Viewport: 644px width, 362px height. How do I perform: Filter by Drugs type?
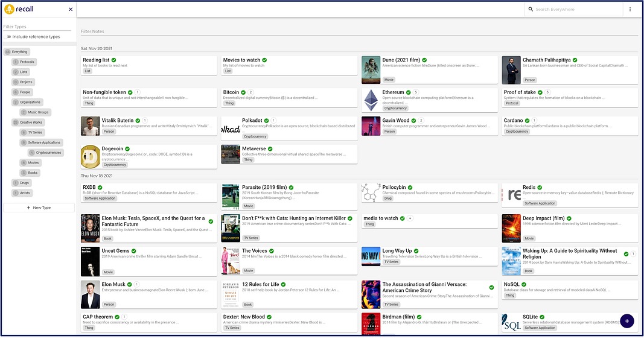[21, 183]
